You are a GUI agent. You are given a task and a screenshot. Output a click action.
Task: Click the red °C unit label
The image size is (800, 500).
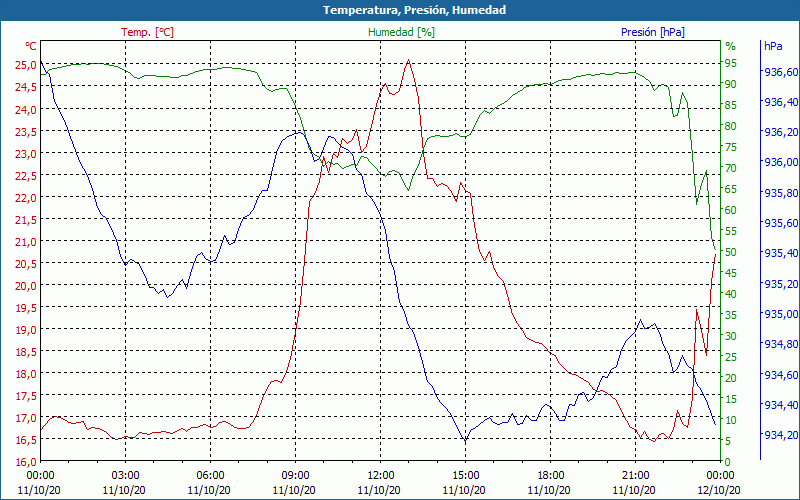point(31,46)
